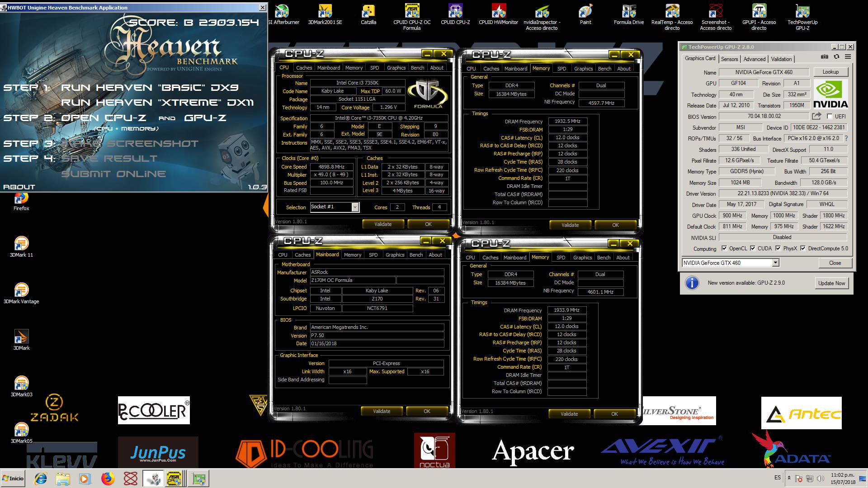Screen dimensions: 868x488
Task: Open nvidiaInspector shortcut icon
Action: (x=542, y=17)
